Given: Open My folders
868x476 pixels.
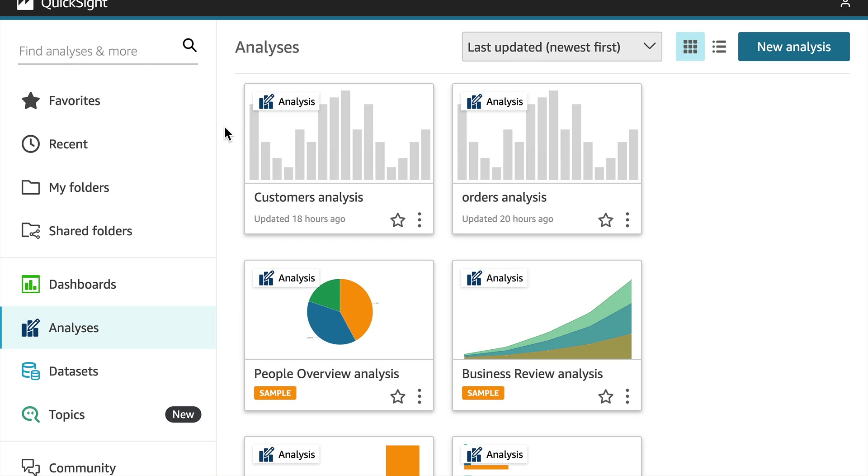Looking at the screenshot, I should click(79, 187).
